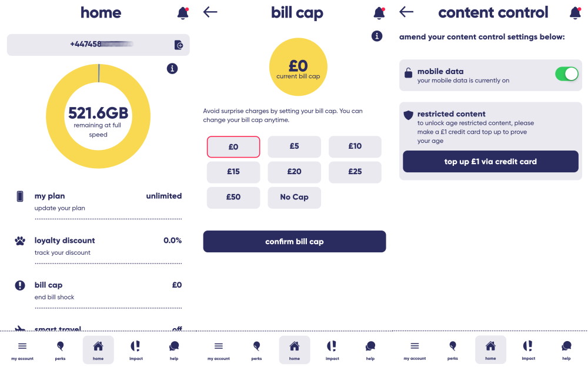Viewport: 588px width, 374px height.
Task: Open loyalty discount row
Action: 98,246
